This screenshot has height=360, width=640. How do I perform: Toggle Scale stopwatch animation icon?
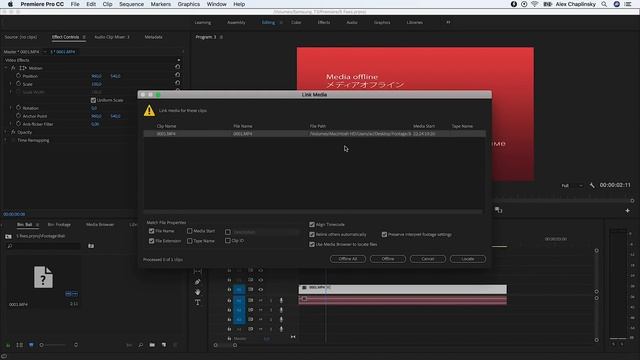point(18,84)
